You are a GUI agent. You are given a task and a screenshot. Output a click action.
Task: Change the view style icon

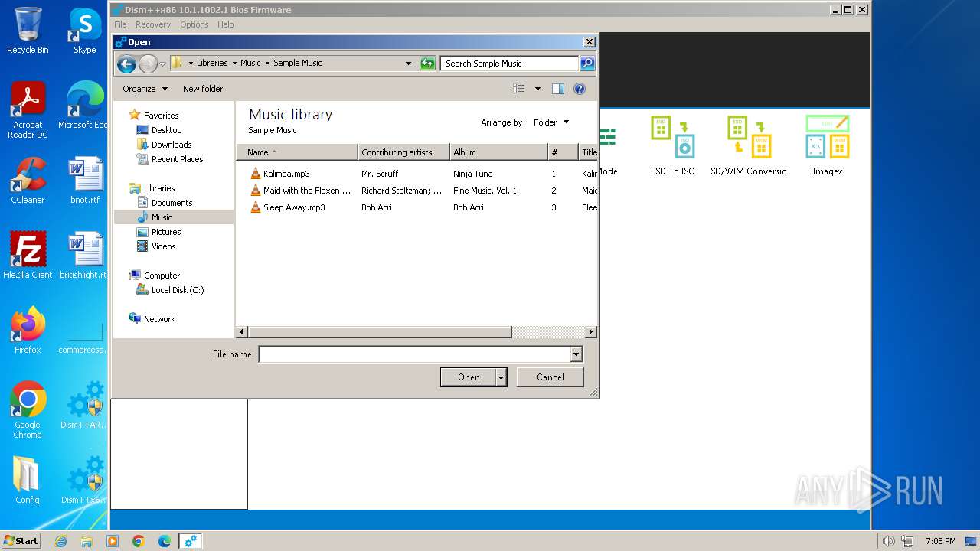pyautogui.click(x=519, y=89)
